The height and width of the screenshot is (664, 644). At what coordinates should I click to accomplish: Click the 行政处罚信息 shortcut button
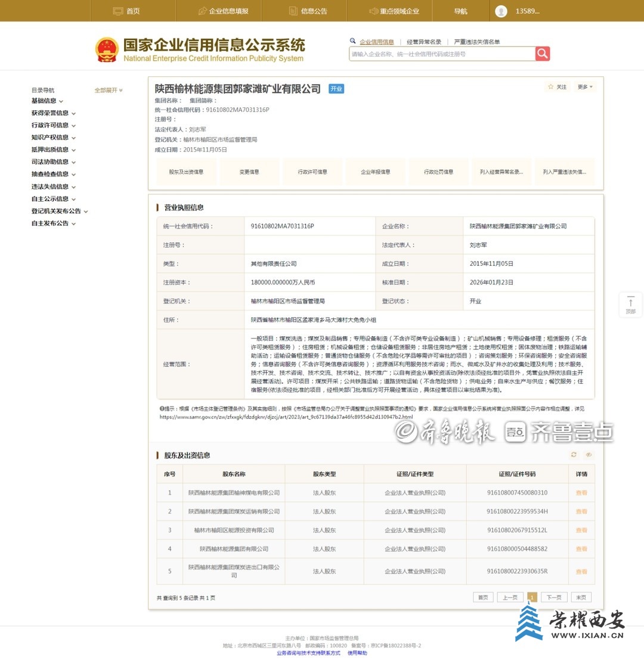click(x=438, y=172)
